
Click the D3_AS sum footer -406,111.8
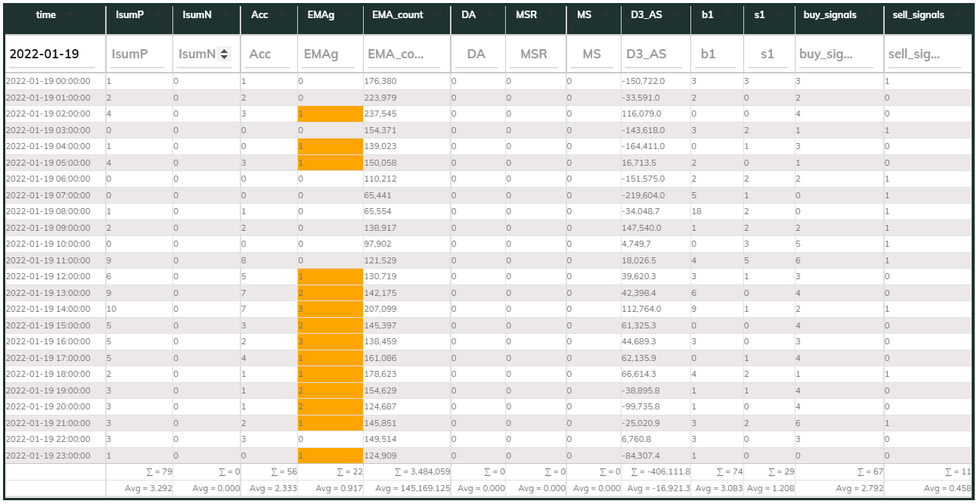(655, 472)
